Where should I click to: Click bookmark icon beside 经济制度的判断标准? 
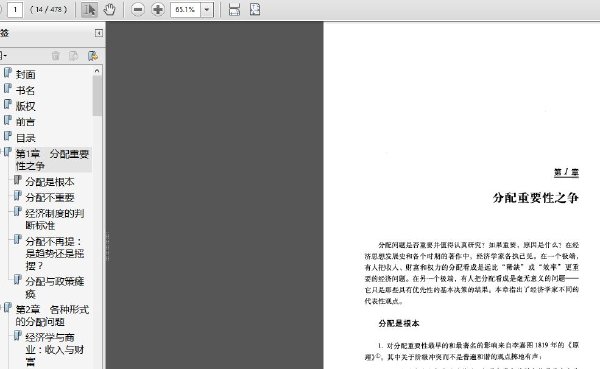[18, 212]
